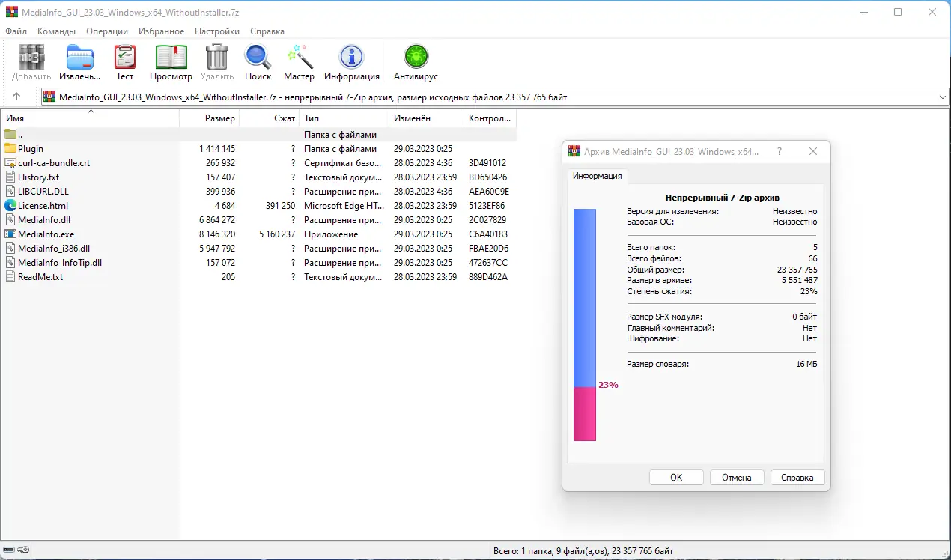
Task: Click the Извлечь toolbar icon
Action: coord(80,58)
